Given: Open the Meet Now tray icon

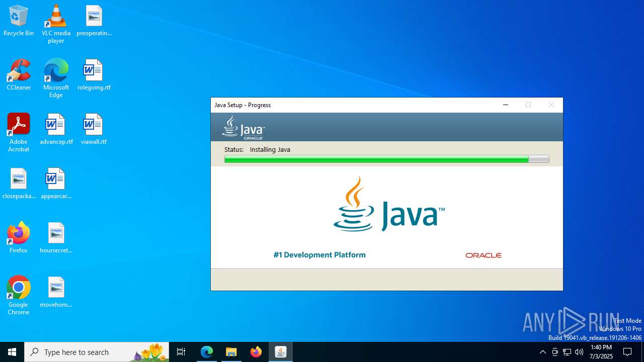Looking at the screenshot, I should pyautogui.click(x=554, y=352).
